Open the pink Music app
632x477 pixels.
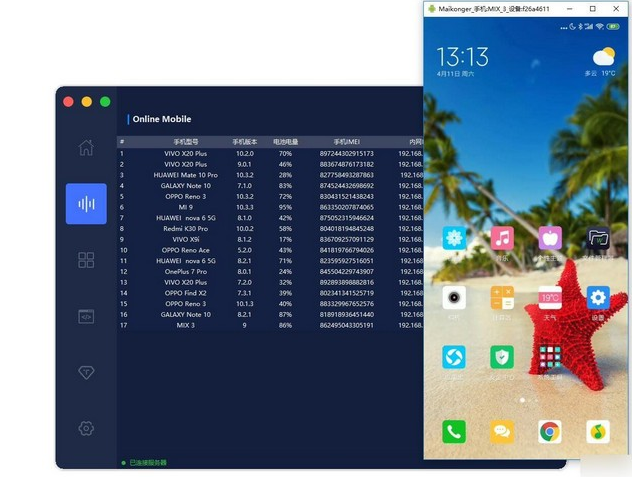pyautogui.click(x=502, y=238)
